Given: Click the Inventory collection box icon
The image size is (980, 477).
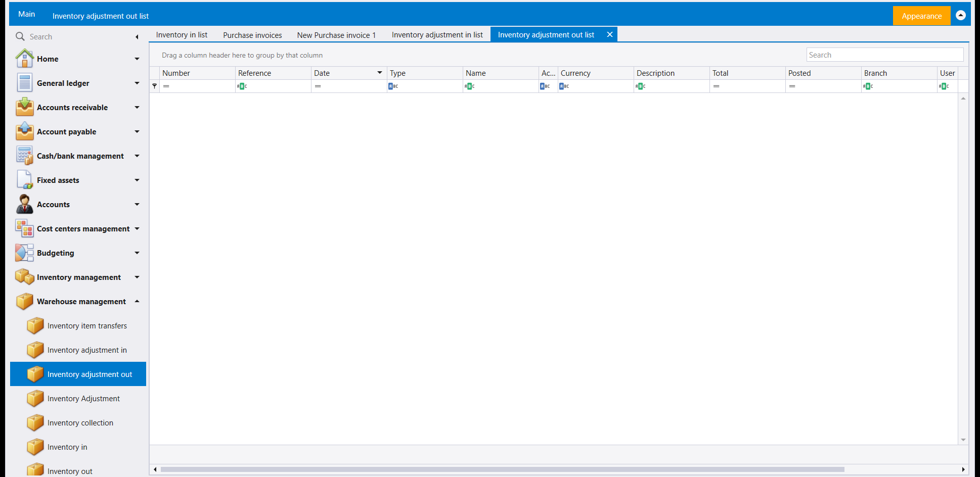Looking at the screenshot, I should click(35, 422).
